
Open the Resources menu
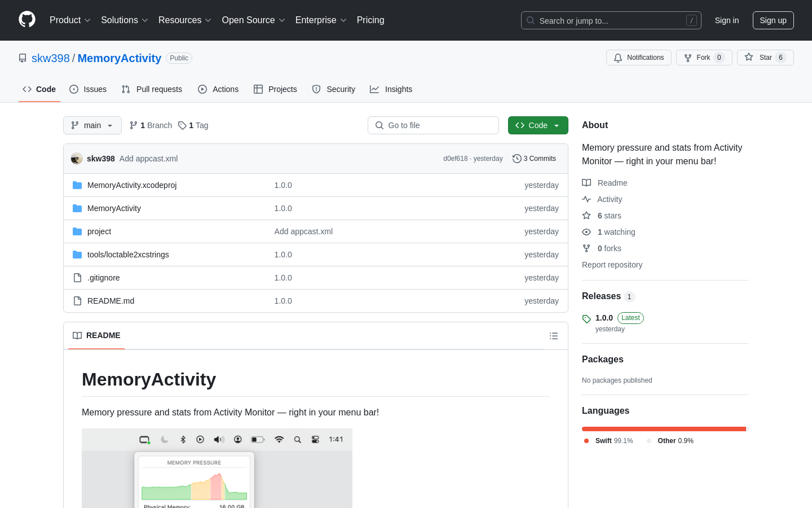[185, 20]
